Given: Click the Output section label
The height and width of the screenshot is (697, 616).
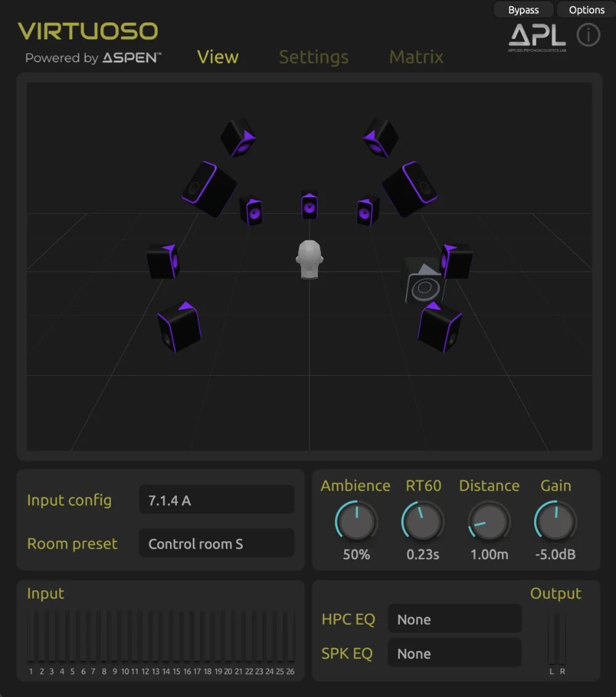Looking at the screenshot, I should pos(556,594).
